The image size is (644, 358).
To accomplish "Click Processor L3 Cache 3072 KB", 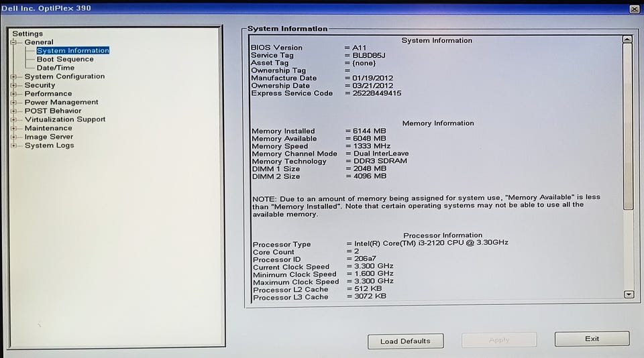I will pos(370,296).
